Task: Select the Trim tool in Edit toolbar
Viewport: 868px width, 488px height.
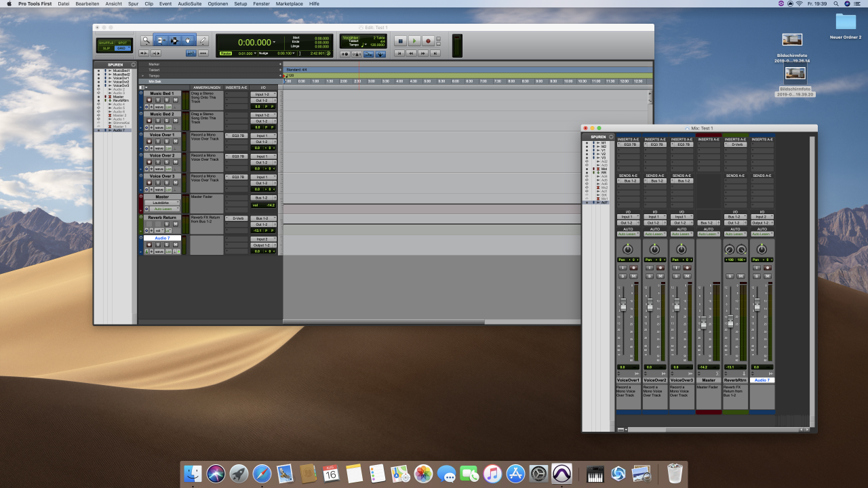Action: point(161,41)
